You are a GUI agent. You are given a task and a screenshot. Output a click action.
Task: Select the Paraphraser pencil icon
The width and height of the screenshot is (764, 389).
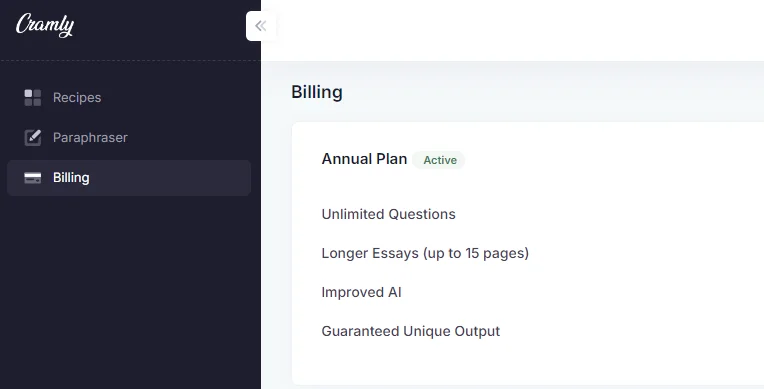[33, 137]
